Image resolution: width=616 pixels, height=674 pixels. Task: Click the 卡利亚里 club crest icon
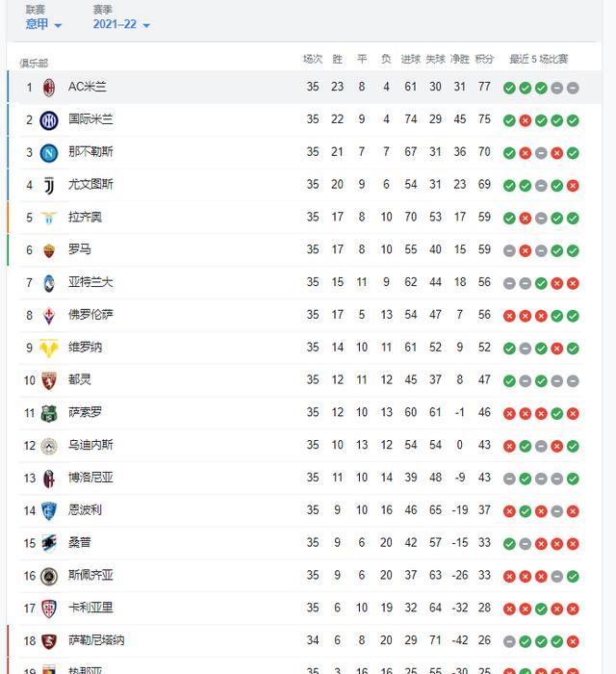(49, 609)
